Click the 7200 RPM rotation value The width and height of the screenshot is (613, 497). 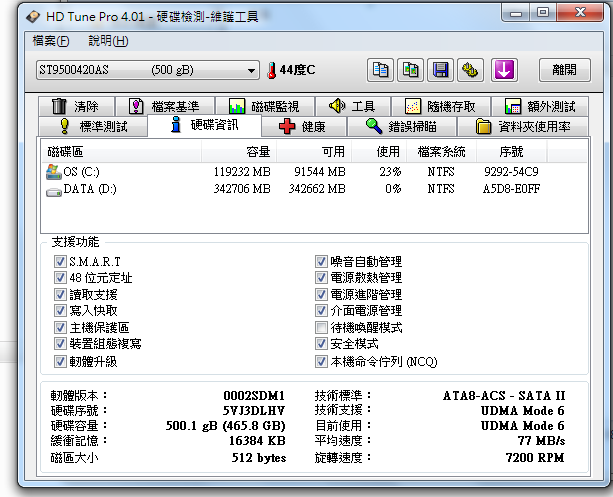pyautogui.click(x=535, y=458)
